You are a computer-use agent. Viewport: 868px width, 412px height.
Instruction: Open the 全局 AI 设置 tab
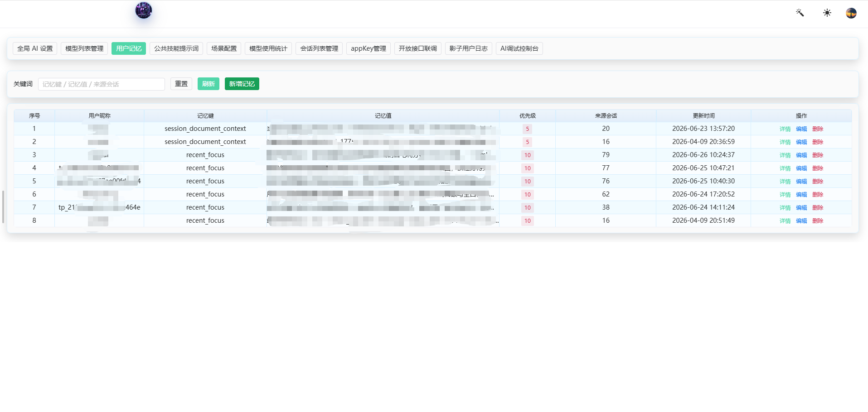pyautogui.click(x=35, y=48)
